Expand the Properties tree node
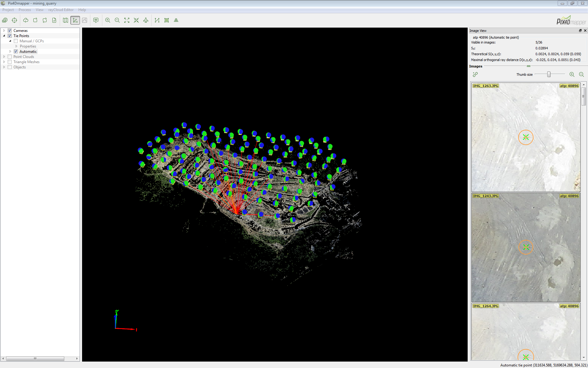The width and height of the screenshot is (588, 368). [16, 46]
